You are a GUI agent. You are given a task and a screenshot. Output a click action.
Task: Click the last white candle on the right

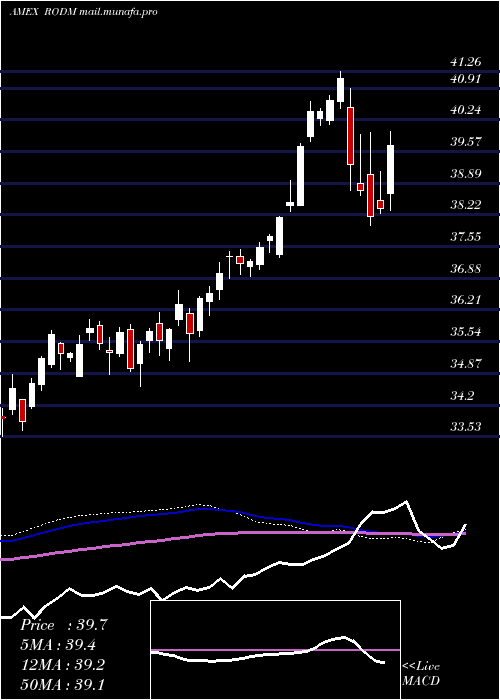coord(391,170)
